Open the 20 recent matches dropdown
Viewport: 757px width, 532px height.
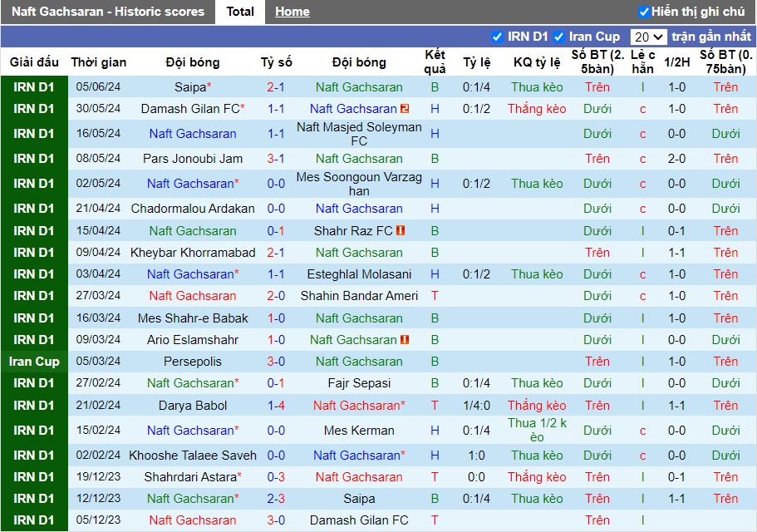pyautogui.click(x=648, y=37)
